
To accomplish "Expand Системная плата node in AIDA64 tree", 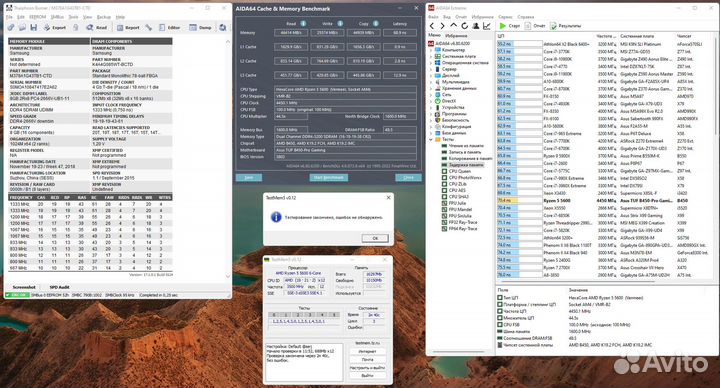I will [431, 56].
